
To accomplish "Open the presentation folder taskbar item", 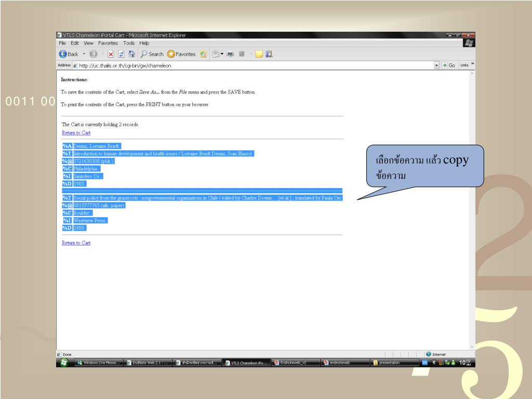I will tap(394, 363).
